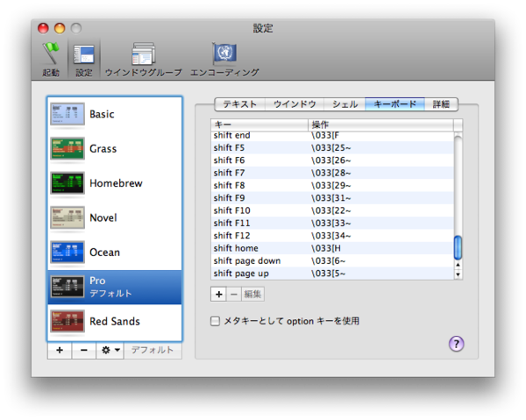526x420 pixels.
Task: Sort by the キー column header
Action: click(259, 125)
